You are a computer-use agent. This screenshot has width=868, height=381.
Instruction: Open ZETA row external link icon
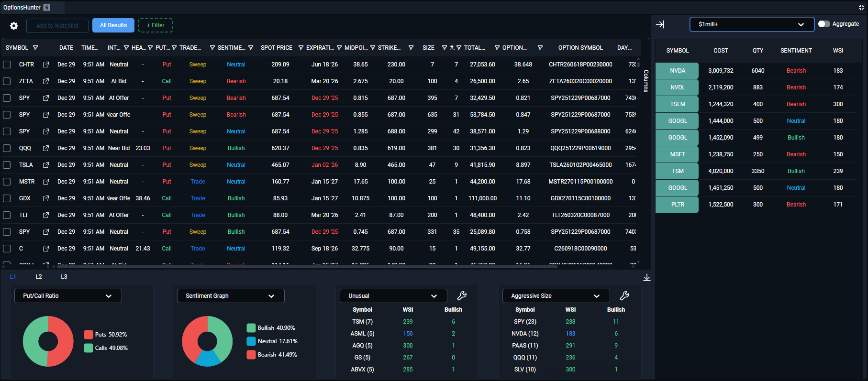click(x=46, y=81)
